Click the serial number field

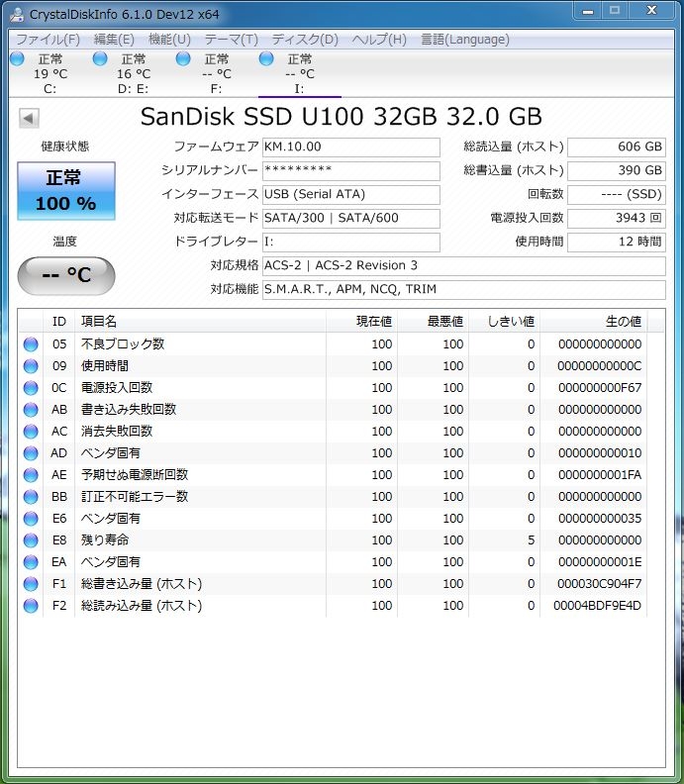pyautogui.click(x=351, y=170)
